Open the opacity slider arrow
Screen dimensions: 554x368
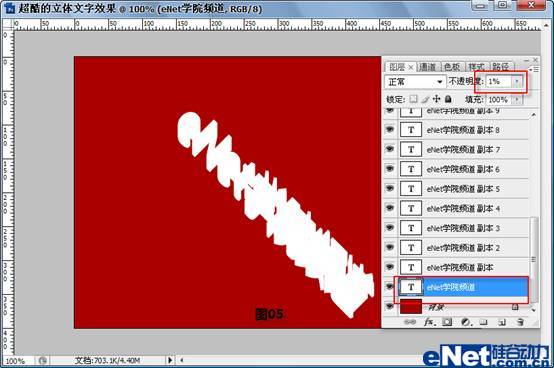517,82
